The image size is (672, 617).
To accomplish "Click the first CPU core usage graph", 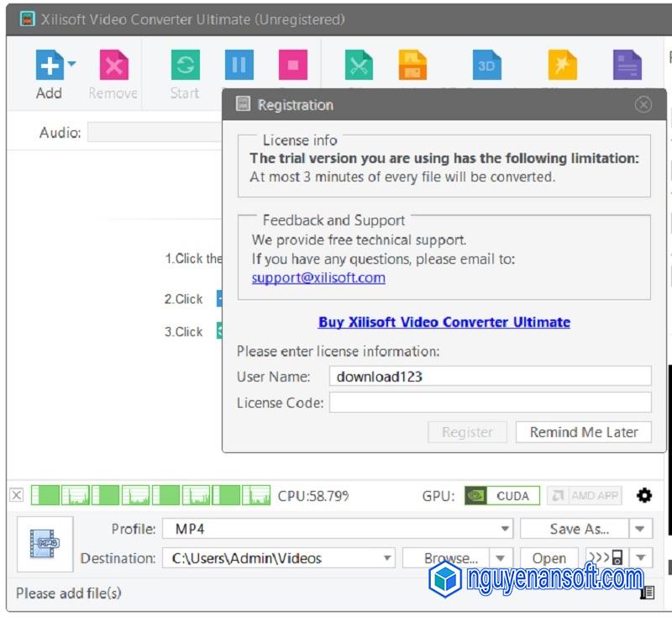I will (45, 495).
